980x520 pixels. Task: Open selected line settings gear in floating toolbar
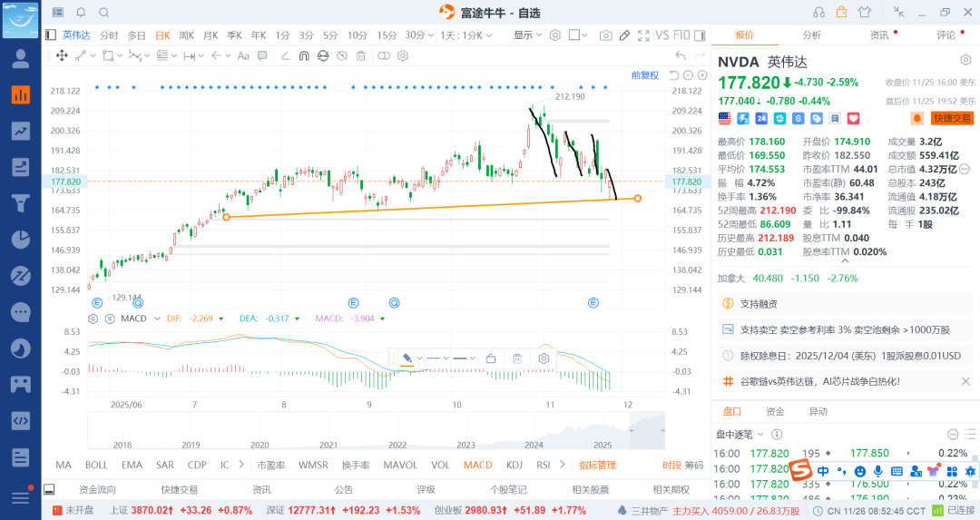(x=544, y=358)
